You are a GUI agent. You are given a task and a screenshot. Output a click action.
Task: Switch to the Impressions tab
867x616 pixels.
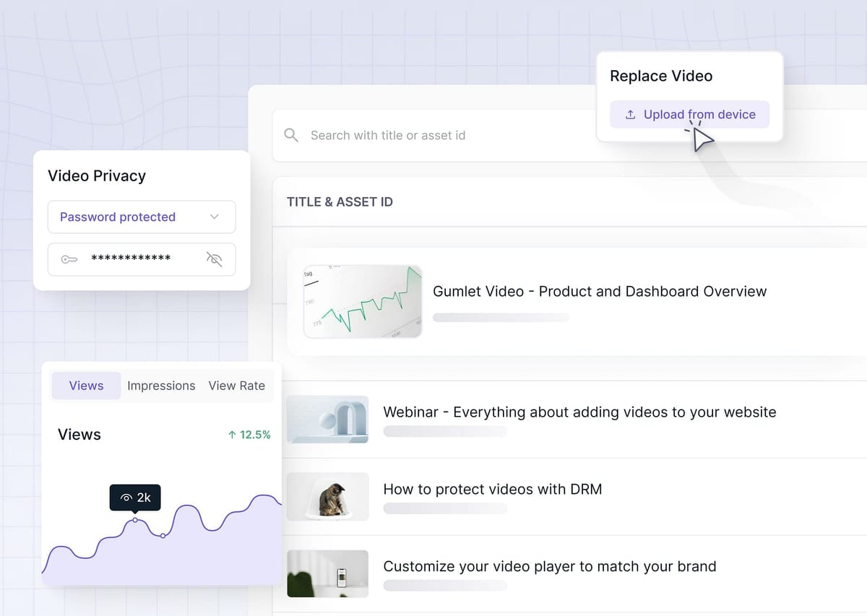click(161, 386)
